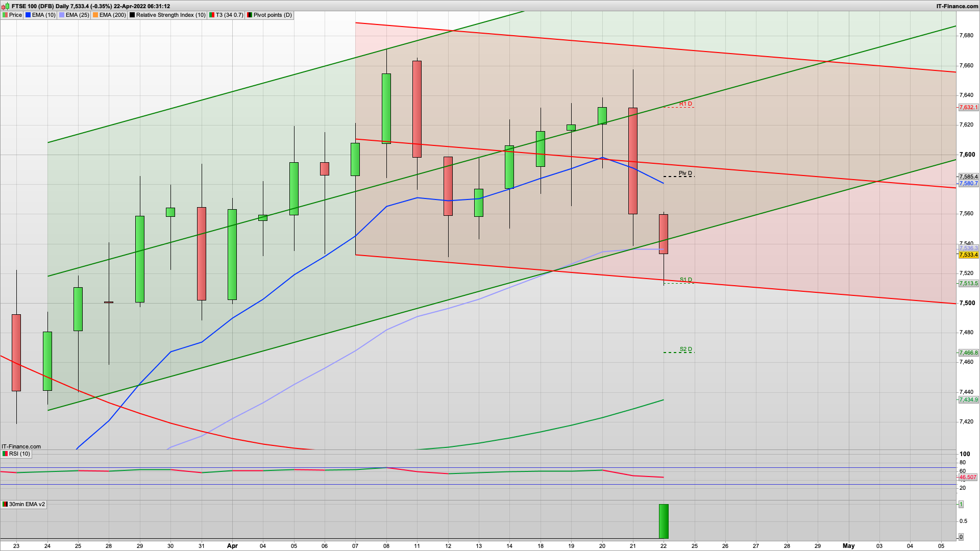Click the orange EMA (200) legend icon
Screen dimensions: 980x551
tap(95, 15)
